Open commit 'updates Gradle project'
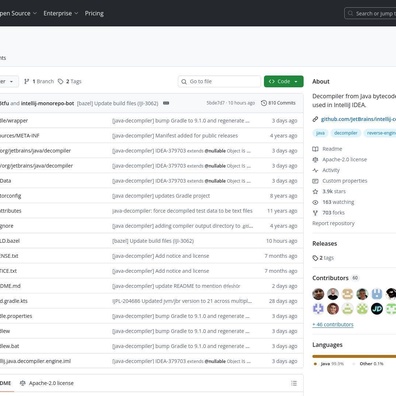 pyautogui.click(x=161, y=196)
